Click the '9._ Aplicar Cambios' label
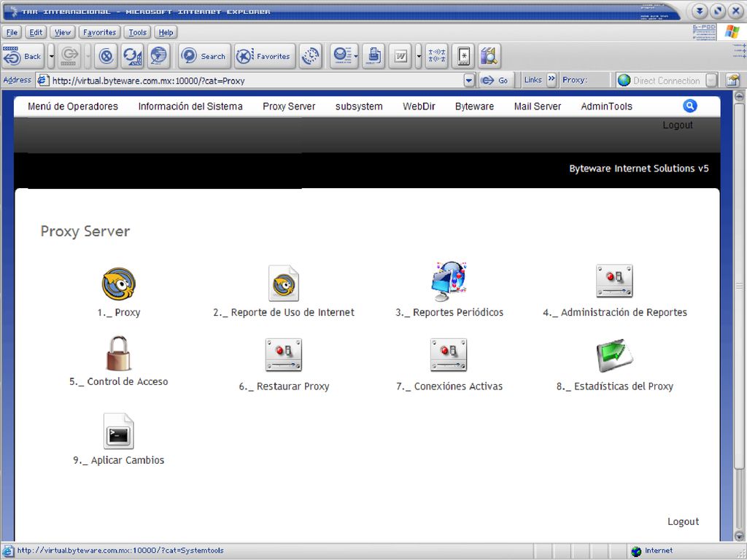This screenshot has width=747, height=560. click(119, 461)
